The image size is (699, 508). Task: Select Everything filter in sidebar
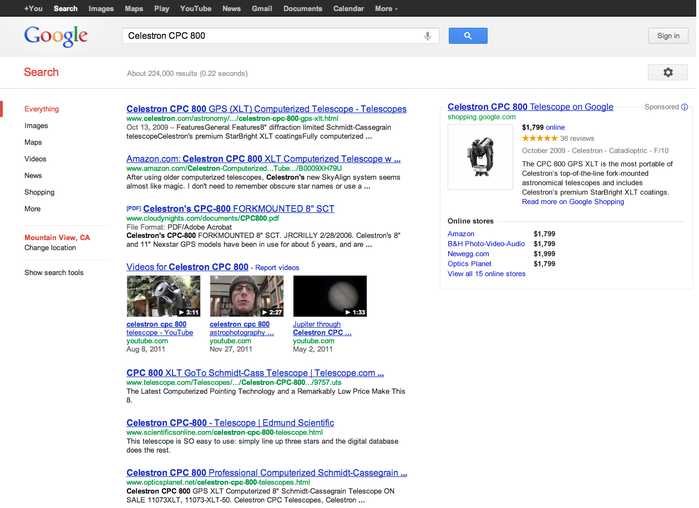coord(41,109)
